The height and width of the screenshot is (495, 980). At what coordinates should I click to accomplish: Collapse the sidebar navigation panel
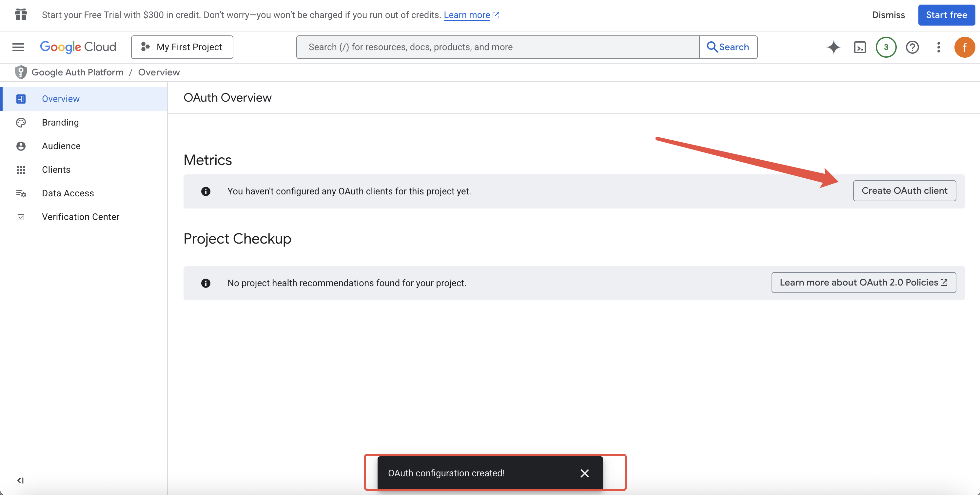pos(21,480)
